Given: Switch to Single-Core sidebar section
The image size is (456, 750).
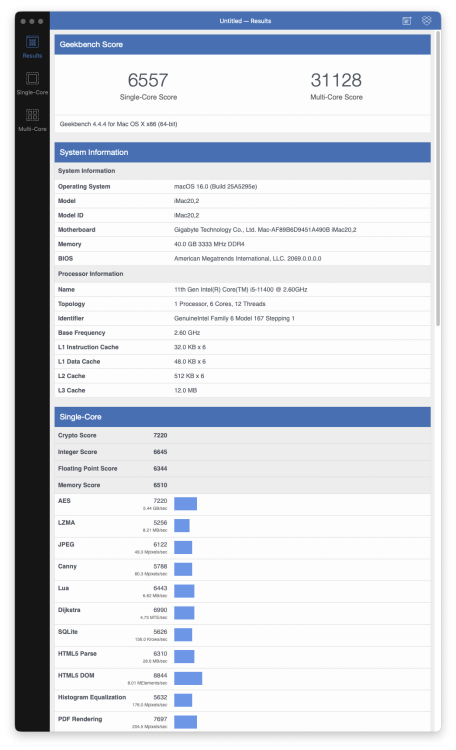Looking at the screenshot, I should [x=32, y=83].
